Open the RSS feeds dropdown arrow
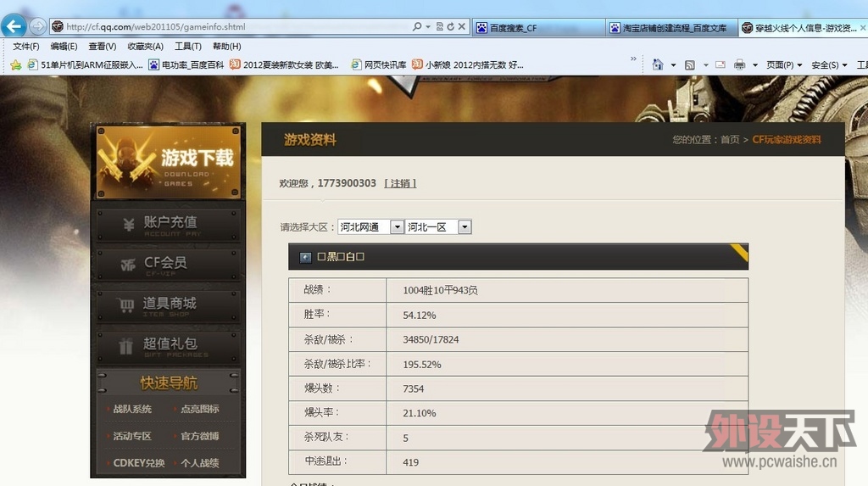The height and width of the screenshot is (486, 868). [705, 65]
